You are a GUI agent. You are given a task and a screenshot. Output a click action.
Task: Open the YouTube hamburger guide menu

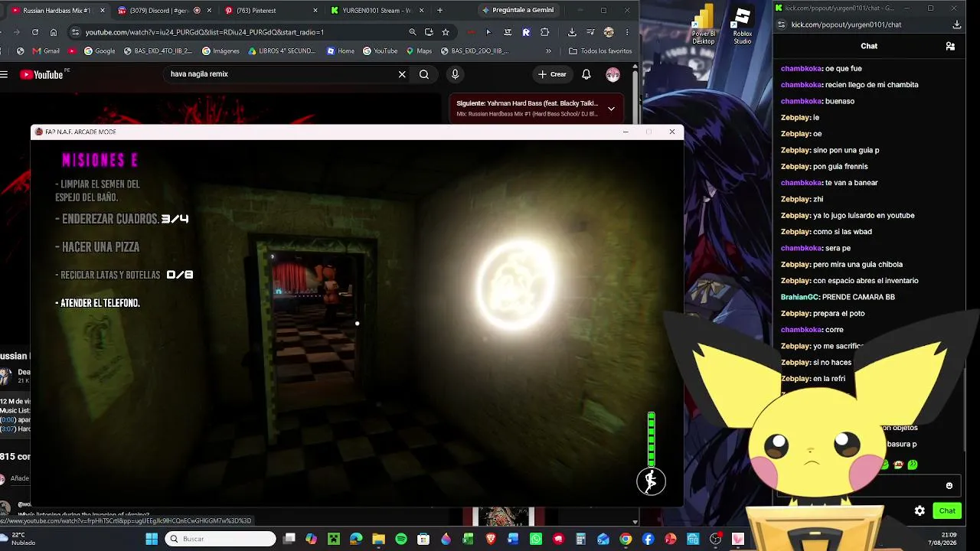tap(4, 74)
